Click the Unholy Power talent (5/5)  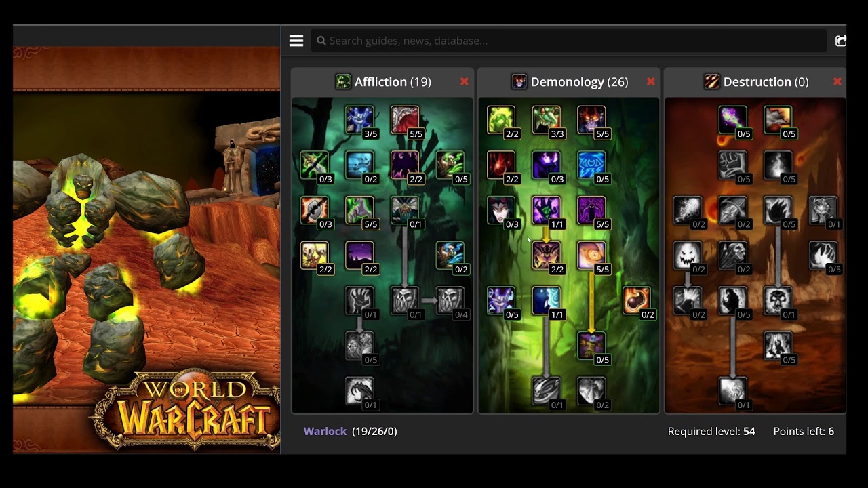click(591, 256)
